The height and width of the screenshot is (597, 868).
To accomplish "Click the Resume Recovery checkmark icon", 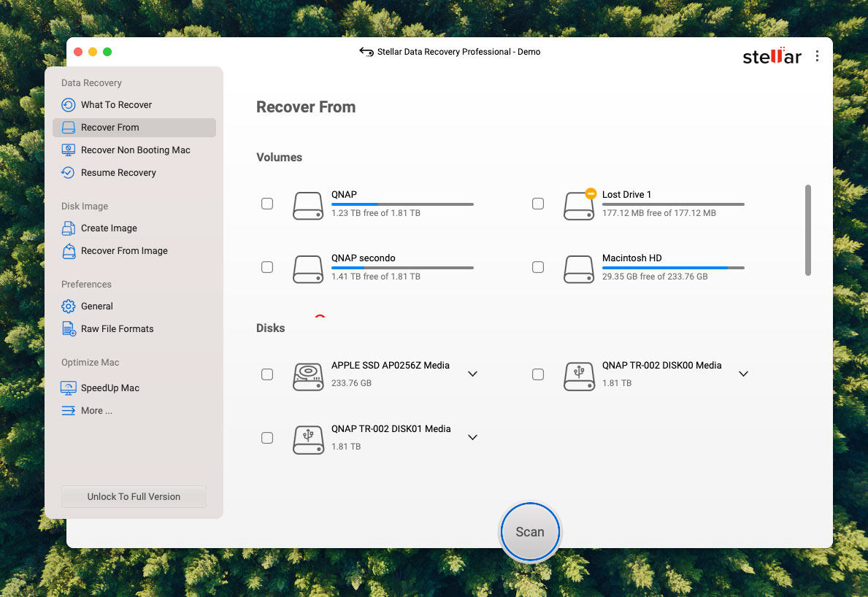I will pyautogui.click(x=68, y=173).
